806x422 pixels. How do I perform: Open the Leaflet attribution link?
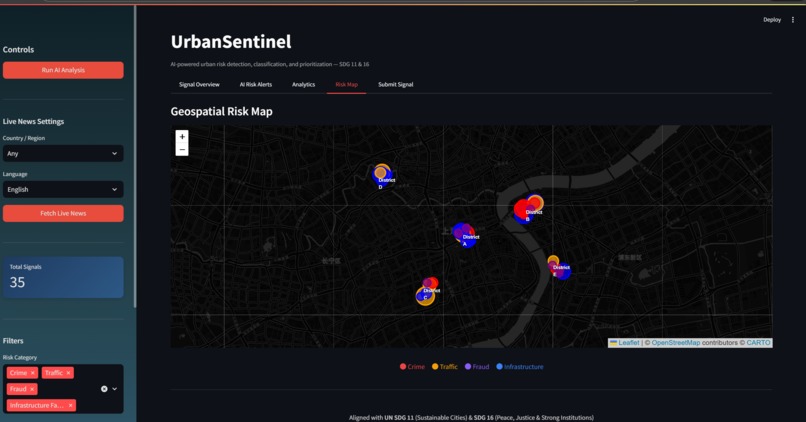(628, 343)
